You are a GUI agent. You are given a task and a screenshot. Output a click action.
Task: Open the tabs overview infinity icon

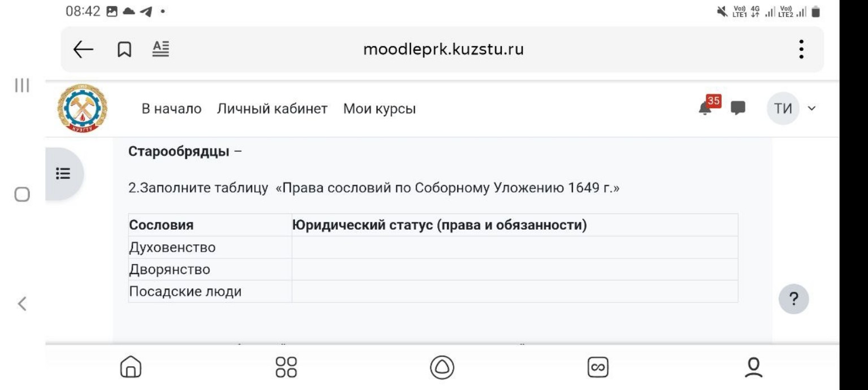click(x=598, y=367)
